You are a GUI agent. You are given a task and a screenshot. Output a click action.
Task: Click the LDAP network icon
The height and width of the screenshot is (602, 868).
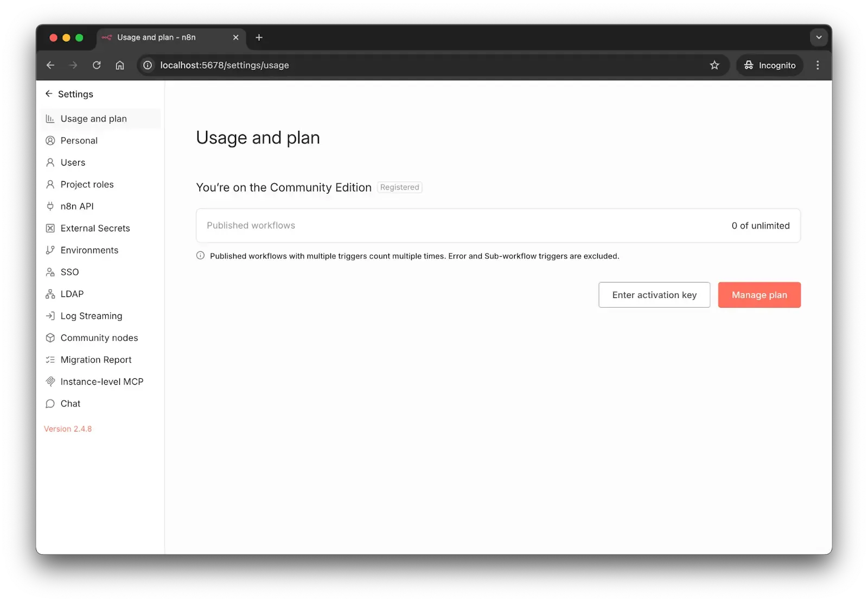50,294
